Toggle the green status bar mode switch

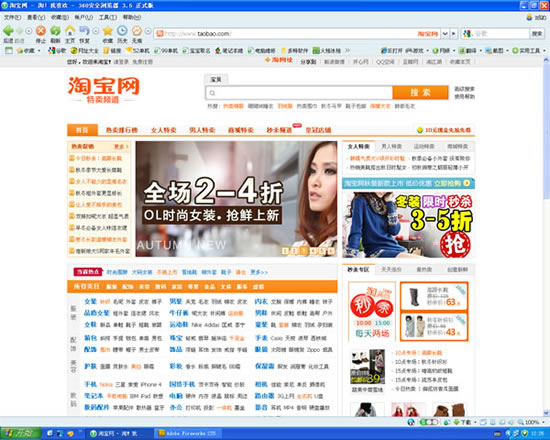click(x=429, y=422)
